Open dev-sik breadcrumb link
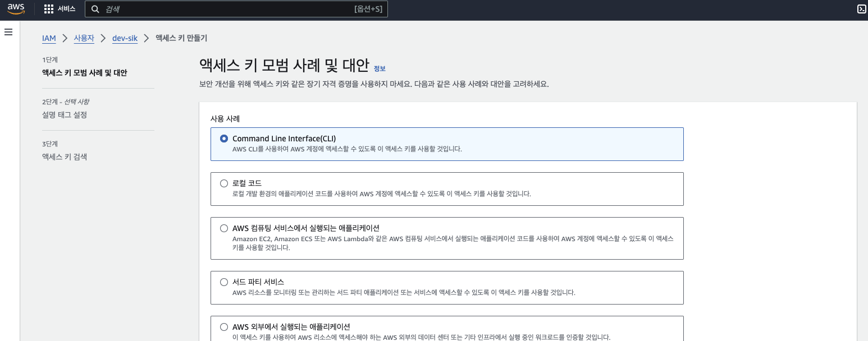The width and height of the screenshot is (868, 341). pyautogui.click(x=125, y=38)
